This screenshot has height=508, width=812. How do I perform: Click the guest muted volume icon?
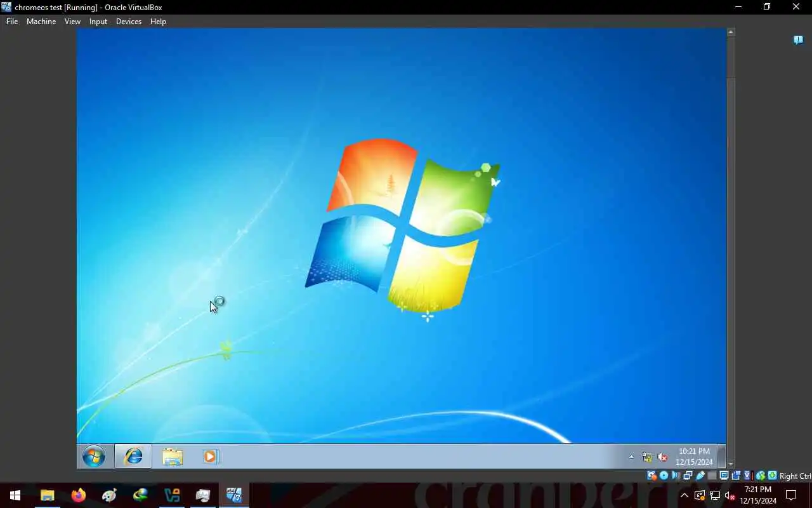click(x=662, y=457)
